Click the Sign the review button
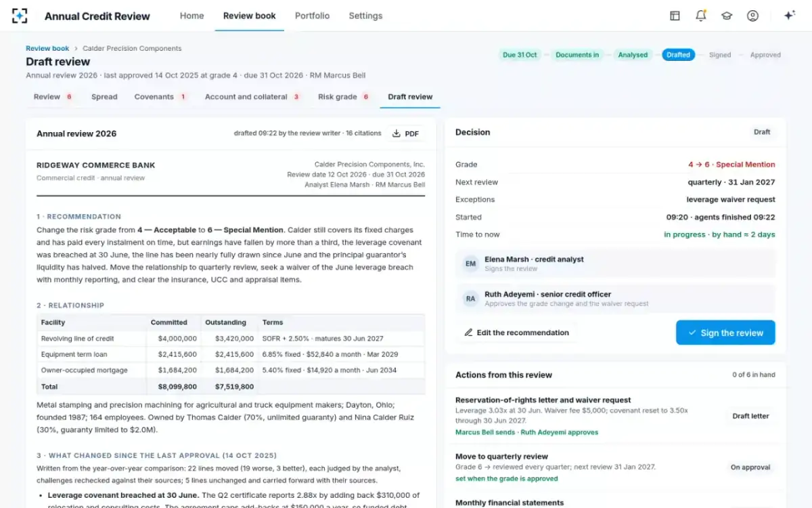This screenshot has width=812, height=508. pyautogui.click(x=725, y=333)
